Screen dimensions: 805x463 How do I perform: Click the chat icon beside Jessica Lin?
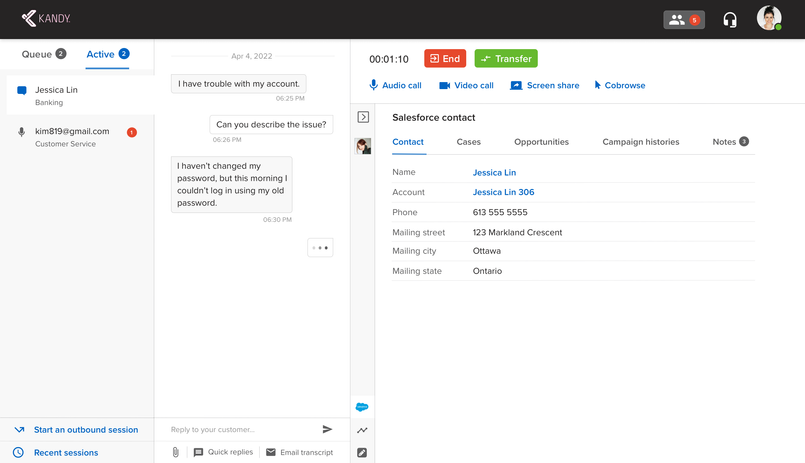click(22, 90)
